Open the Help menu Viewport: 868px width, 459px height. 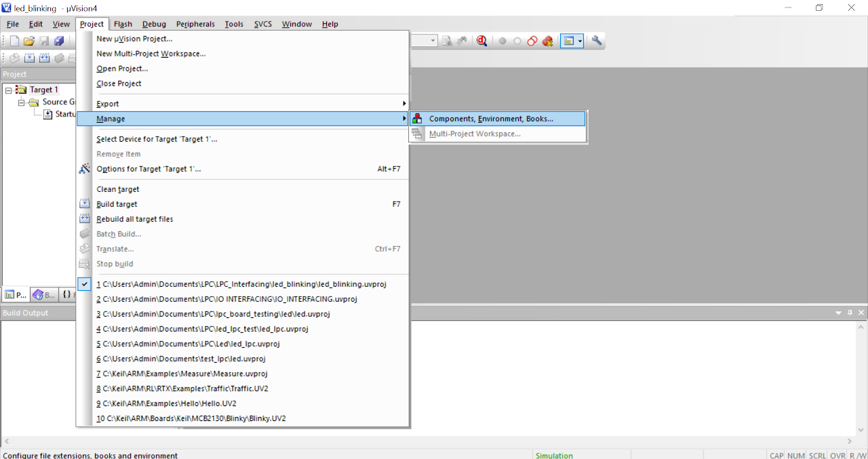click(330, 24)
